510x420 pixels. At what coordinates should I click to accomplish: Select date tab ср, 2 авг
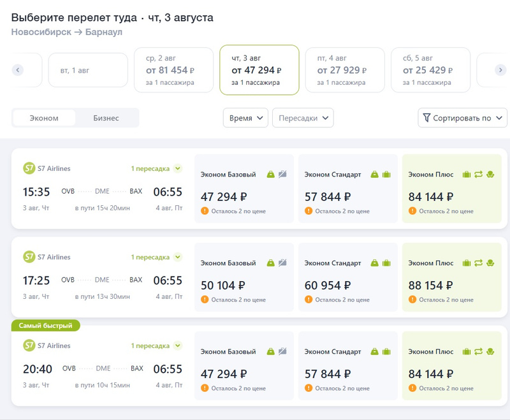point(173,70)
